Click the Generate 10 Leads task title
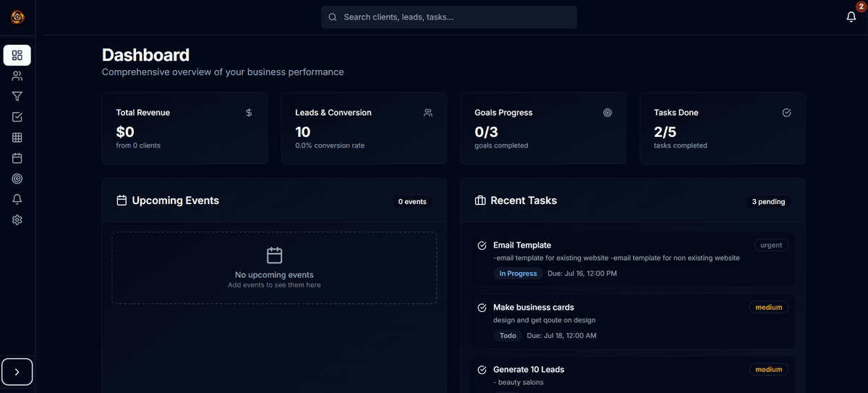 [x=529, y=370]
